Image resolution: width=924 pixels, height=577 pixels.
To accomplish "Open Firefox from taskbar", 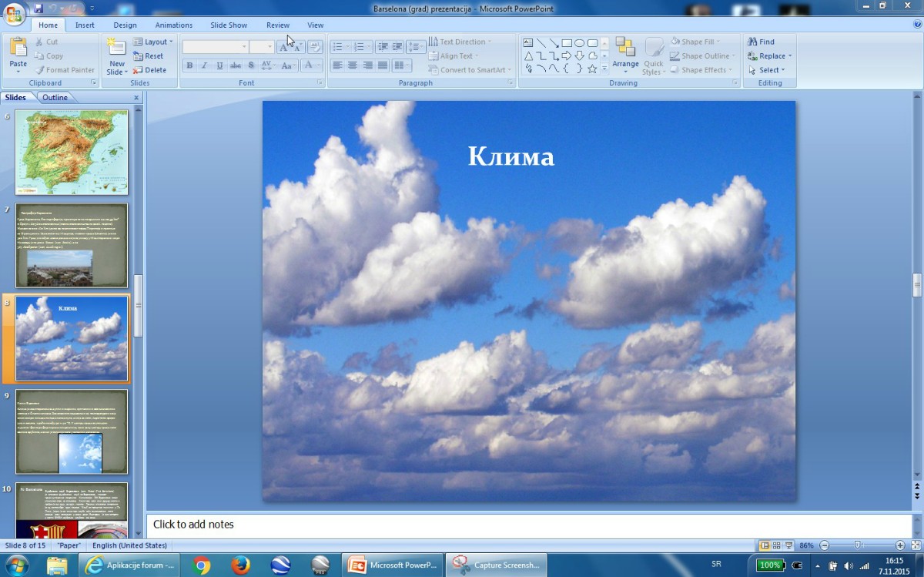I will (x=241, y=565).
